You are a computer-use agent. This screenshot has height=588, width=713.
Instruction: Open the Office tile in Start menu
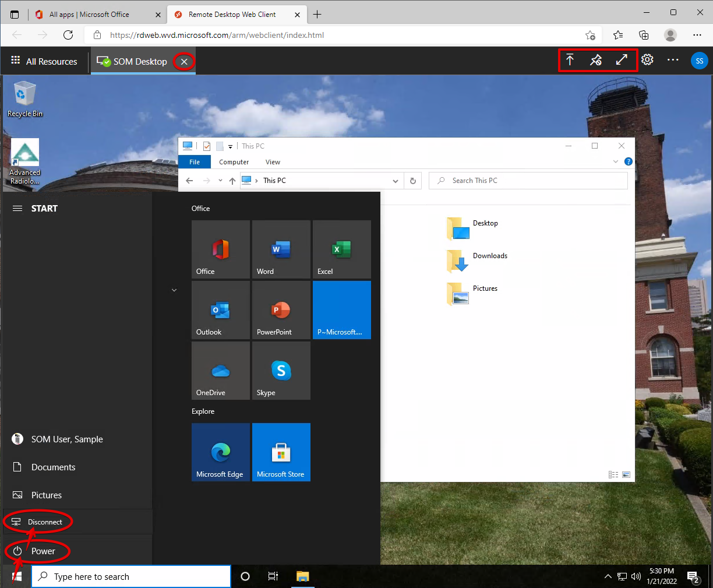coord(221,249)
